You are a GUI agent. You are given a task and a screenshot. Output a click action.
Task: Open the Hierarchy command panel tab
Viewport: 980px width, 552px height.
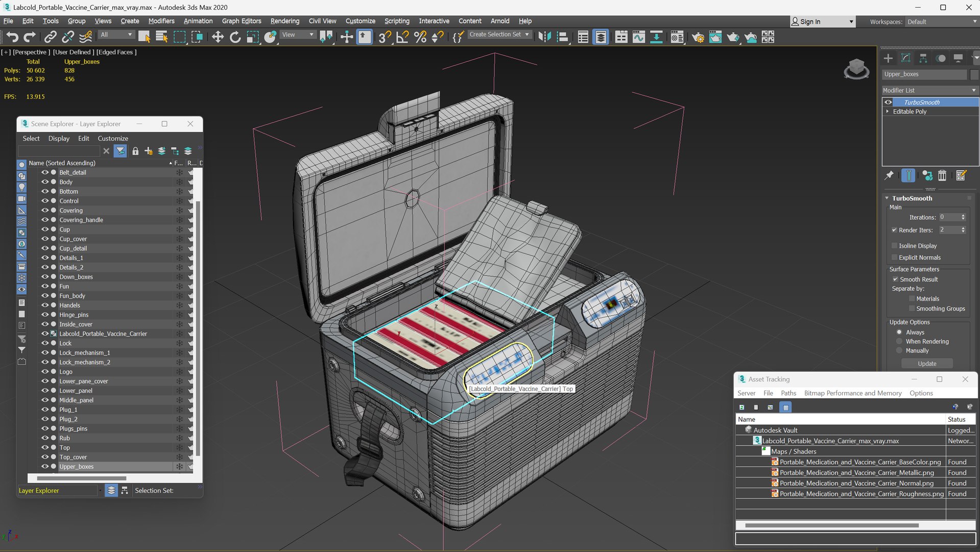pyautogui.click(x=923, y=58)
